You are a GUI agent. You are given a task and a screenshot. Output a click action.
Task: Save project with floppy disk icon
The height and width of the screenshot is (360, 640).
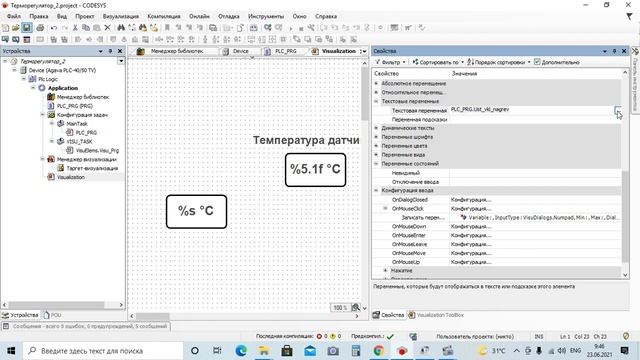point(27,28)
